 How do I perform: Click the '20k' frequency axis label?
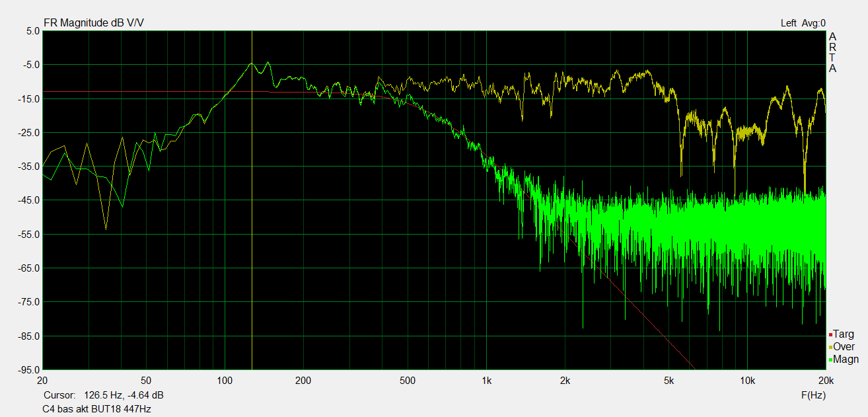(x=825, y=381)
